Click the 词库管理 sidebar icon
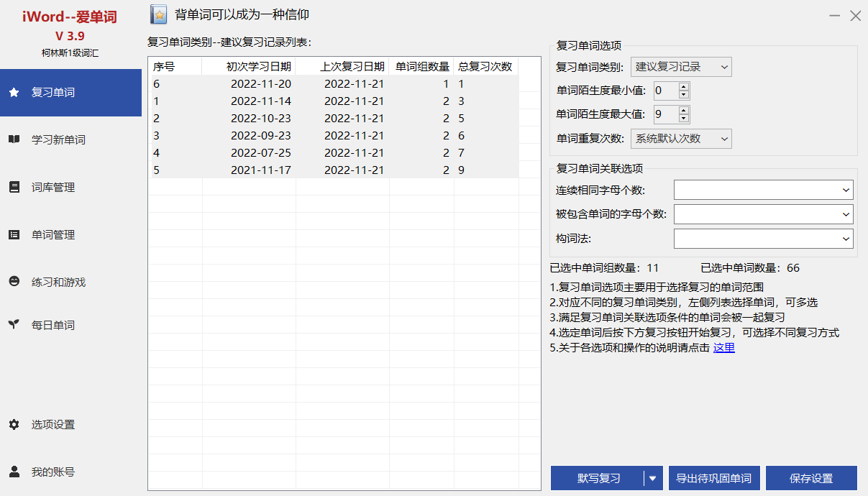868x496 pixels. coord(14,187)
